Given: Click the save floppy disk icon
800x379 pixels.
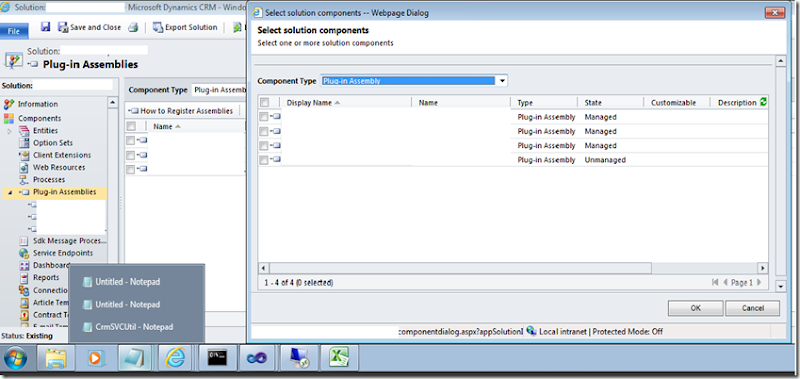Looking at the screenshot, I should point(45,27).
